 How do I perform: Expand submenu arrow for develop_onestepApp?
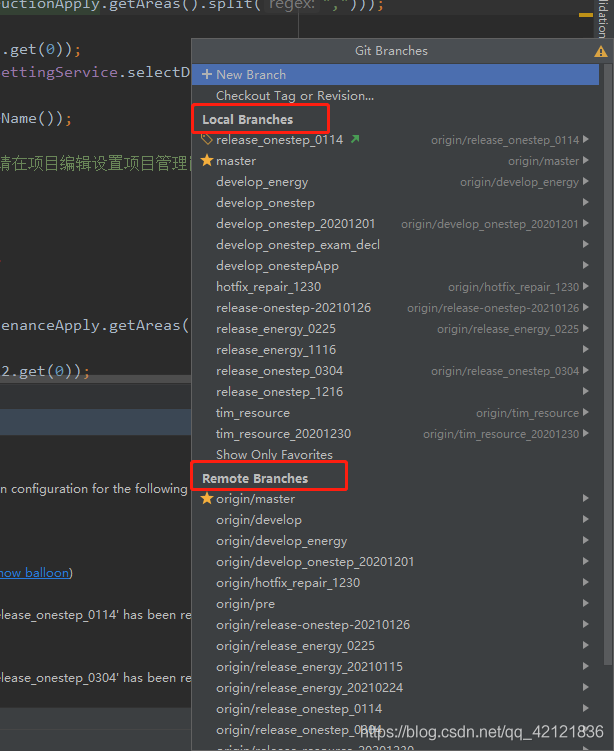[x=585, y=265]
